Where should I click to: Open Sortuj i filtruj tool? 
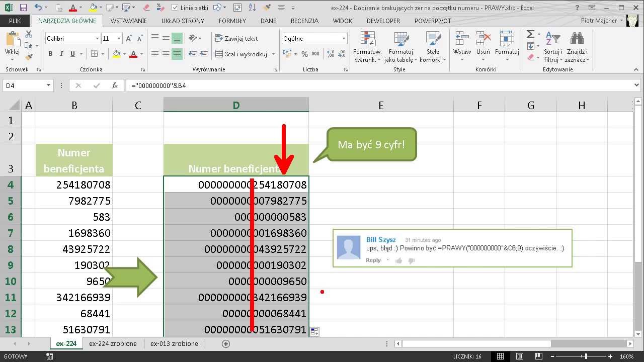(553, 46)
